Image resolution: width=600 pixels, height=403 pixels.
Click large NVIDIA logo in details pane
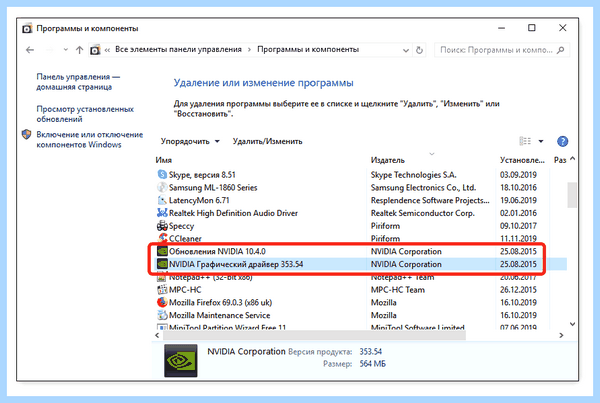[x=181, y=360]
